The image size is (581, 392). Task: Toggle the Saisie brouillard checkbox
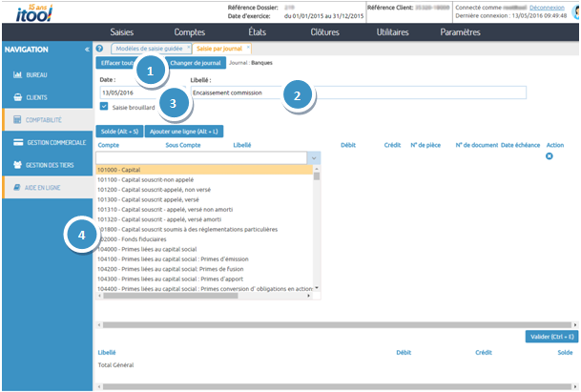pos(104,108)
